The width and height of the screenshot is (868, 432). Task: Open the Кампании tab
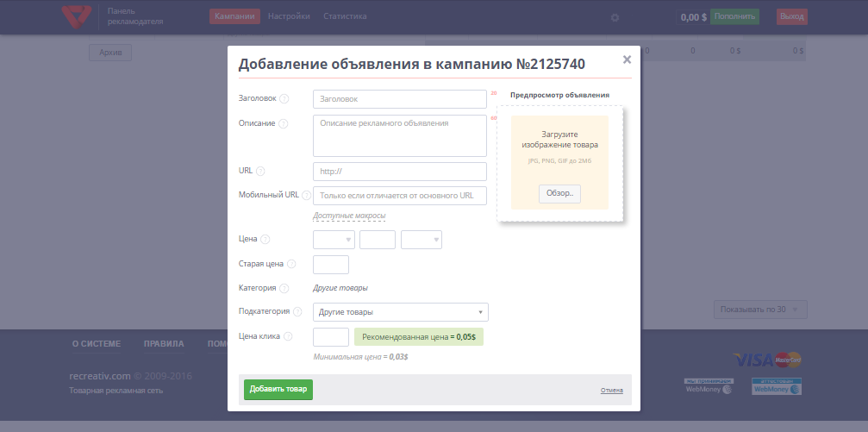[x=234, y=16]
